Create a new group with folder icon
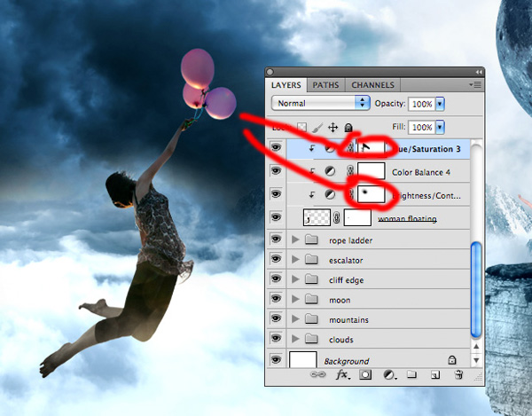 [411, 374]
